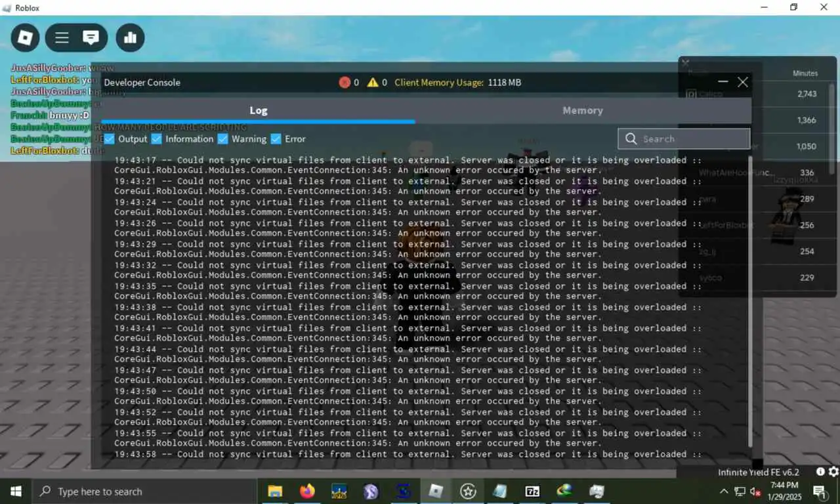
Task: Select the leaderboard row with 256 minutes
Action: click(757, 225)
